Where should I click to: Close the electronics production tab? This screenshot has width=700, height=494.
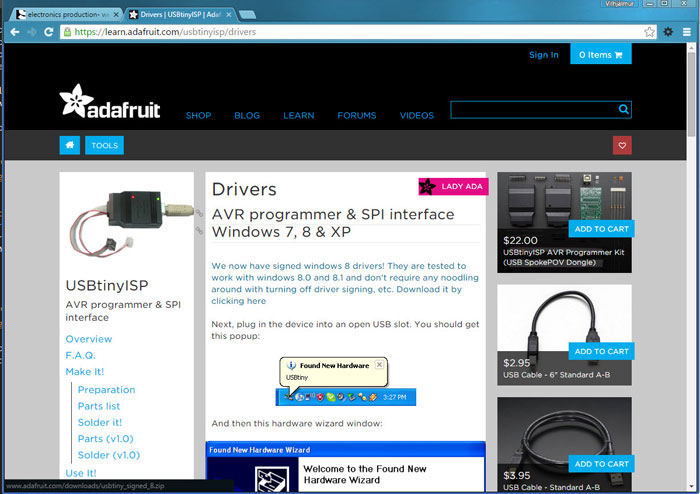pyautogui.click(x=116, y=15)
